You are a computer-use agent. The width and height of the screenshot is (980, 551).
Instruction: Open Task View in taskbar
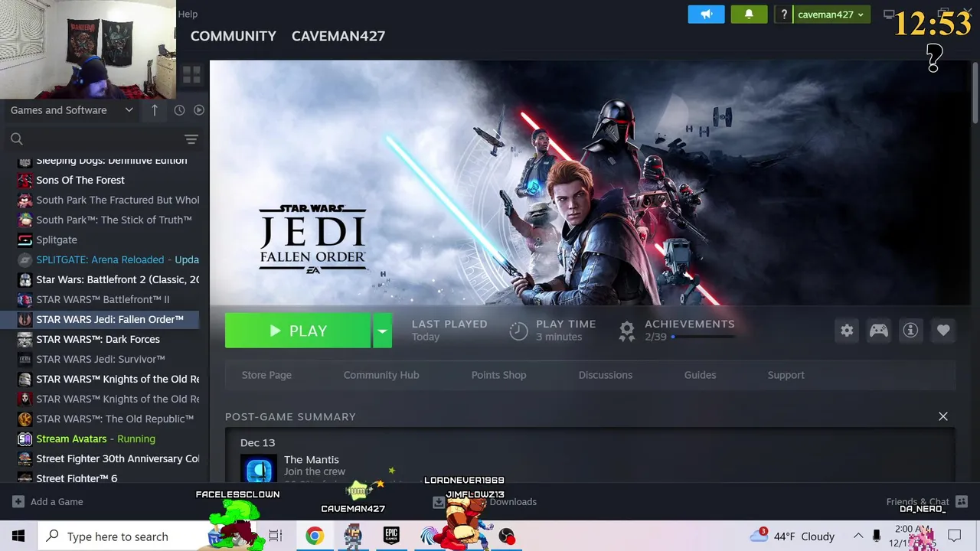click(x=276, y=536)
